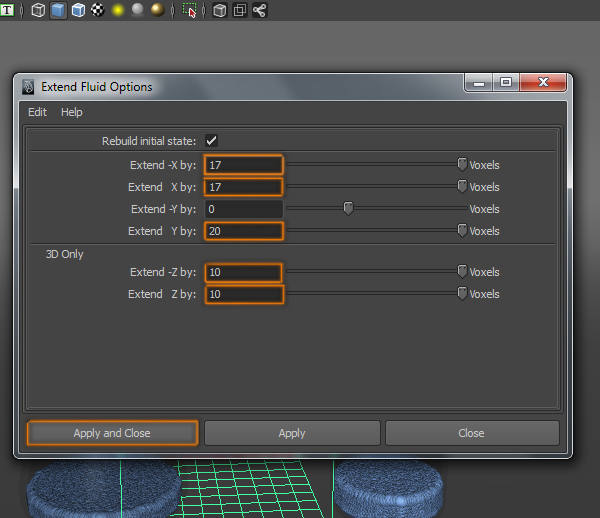Click the wireframe cube display icon
The height and width of the screenshot is (518, 600).
pos(38,11)
